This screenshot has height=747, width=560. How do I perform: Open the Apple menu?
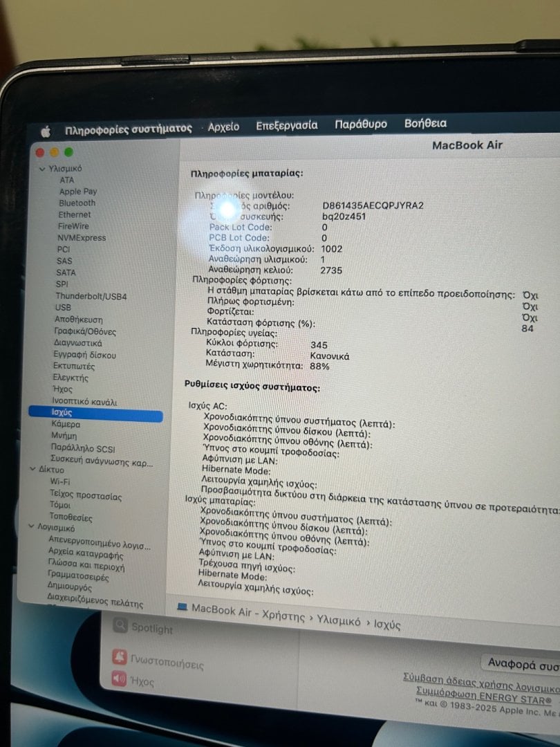[x=46, y=131]
